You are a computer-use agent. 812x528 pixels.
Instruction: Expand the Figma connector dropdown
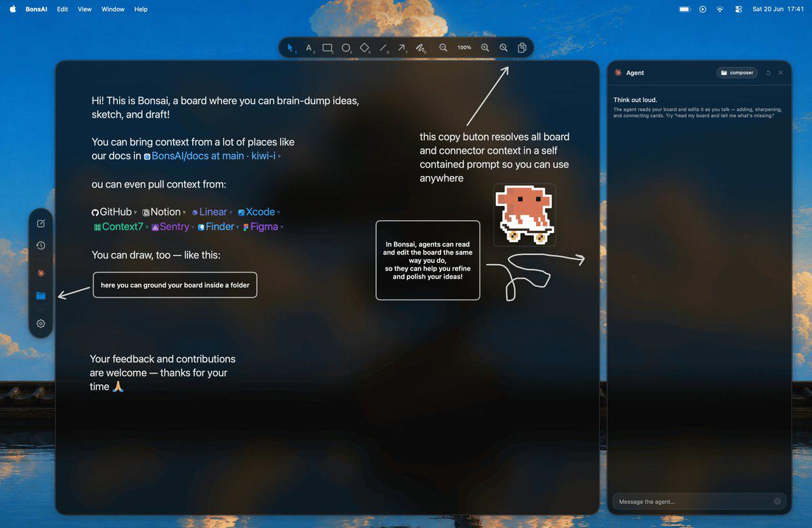click(x=281, y=227)
